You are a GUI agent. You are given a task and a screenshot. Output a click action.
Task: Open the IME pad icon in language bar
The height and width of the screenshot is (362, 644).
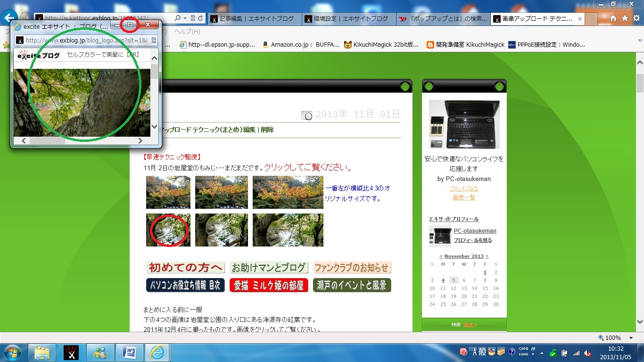492,352
